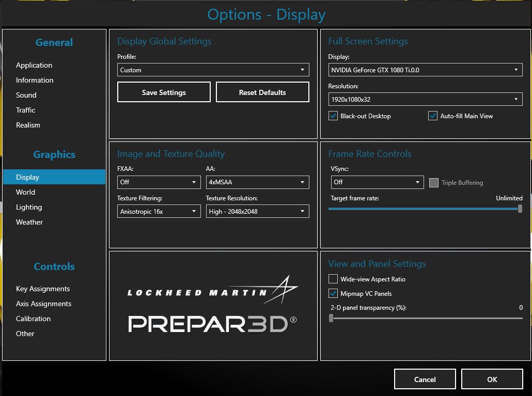Open Other controls page
532x396 pixels.
coord(25,334)
